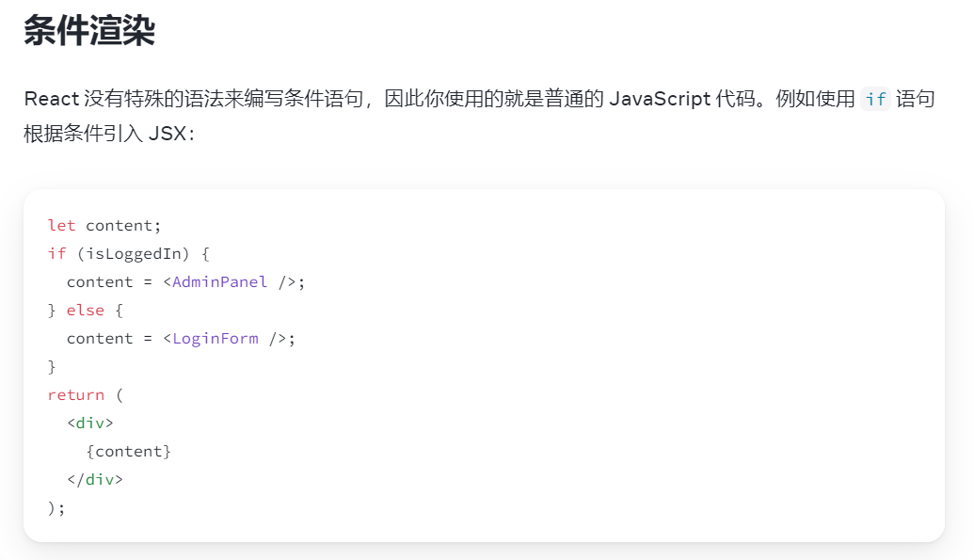Click the 条件渲染 heading
Image resolution: width=974 pixels, height=560 pixels.
89,31
